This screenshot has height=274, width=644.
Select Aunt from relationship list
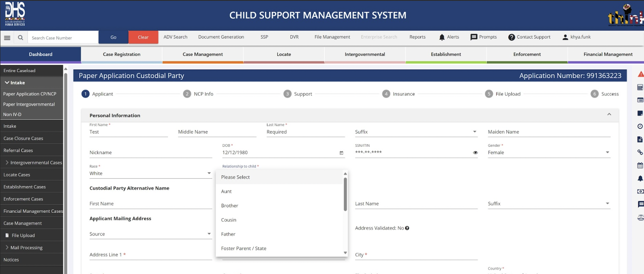click(x=279, y=192)
